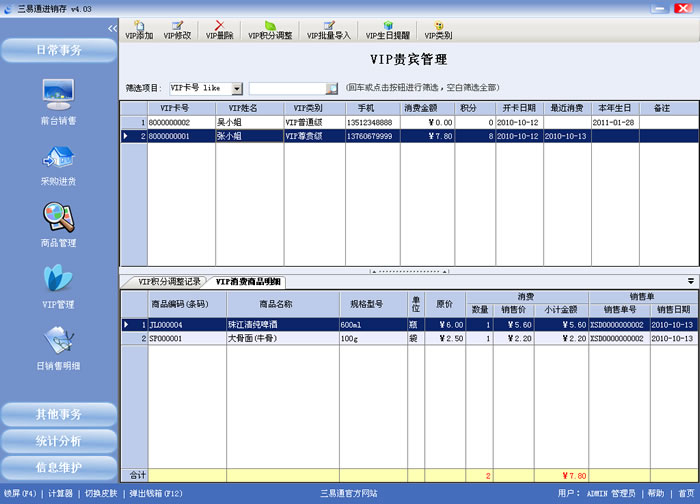This screenshot has height=504, width=700.
Task: Click the panel splitter handle between the grids
Action: click(x=409, y=271)
